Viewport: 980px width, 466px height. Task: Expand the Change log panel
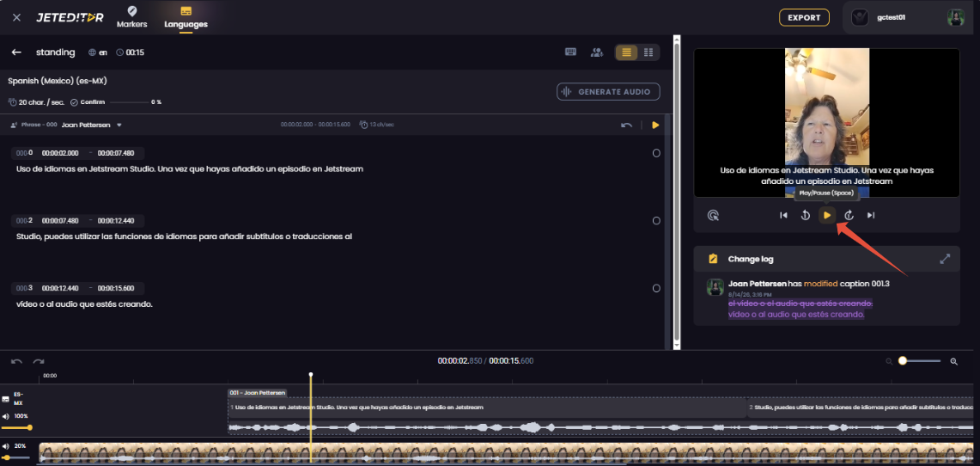(x=945, y=259)
